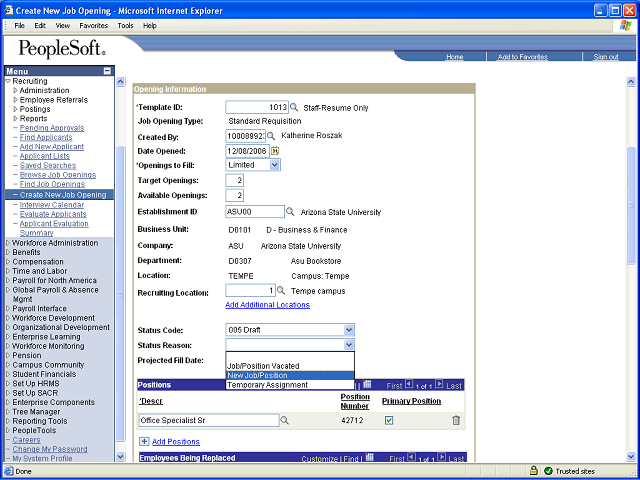
Task: Open the Edit menu
Action: tap(40, 26)
